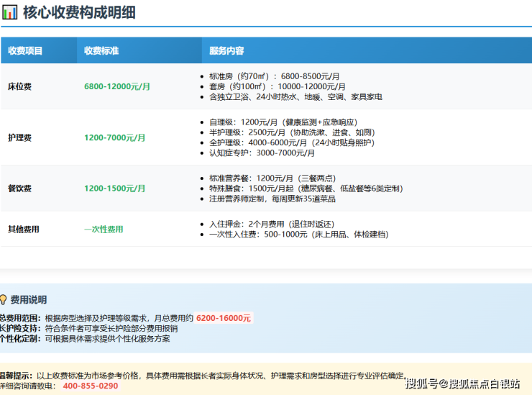The image size is (532, 395).
Task: Click the 核心收费构成明细 heading
Action: (78, 13)
